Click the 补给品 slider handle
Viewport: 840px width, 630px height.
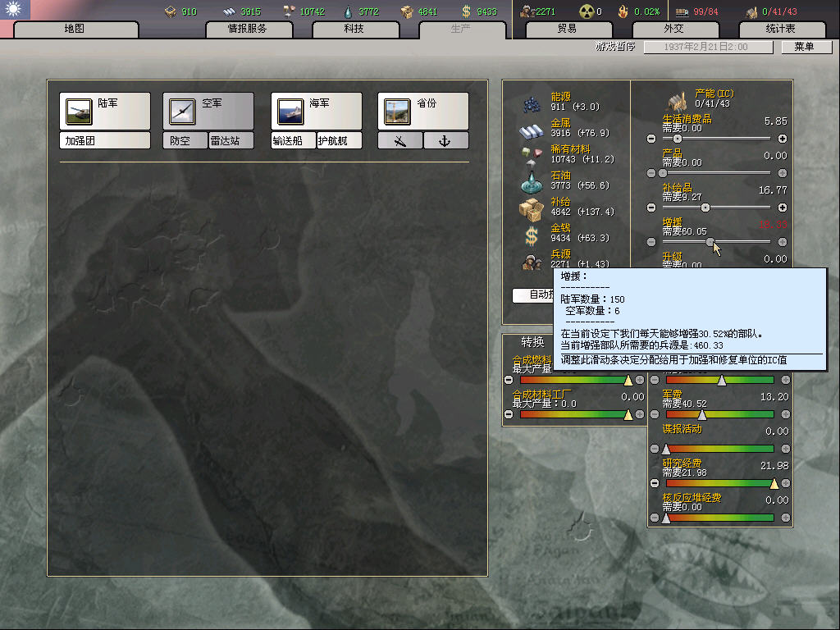tap(705, 208)
